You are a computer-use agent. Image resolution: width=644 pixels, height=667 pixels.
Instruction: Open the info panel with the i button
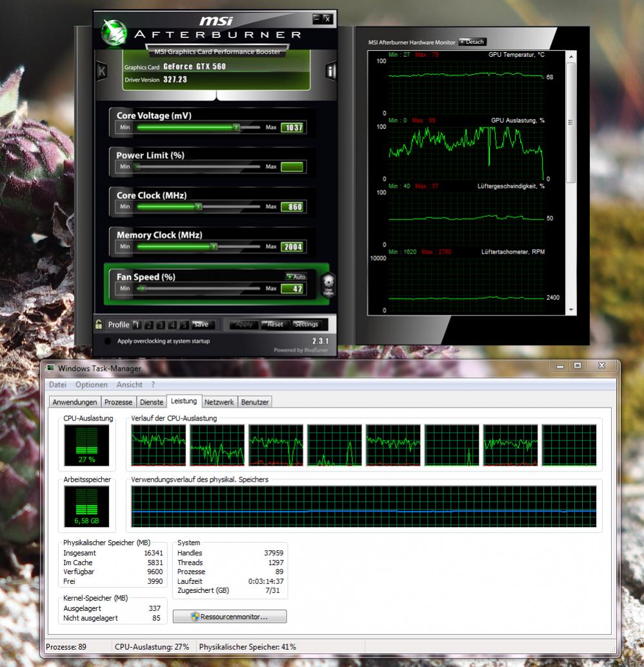click(x=331, y=70)
